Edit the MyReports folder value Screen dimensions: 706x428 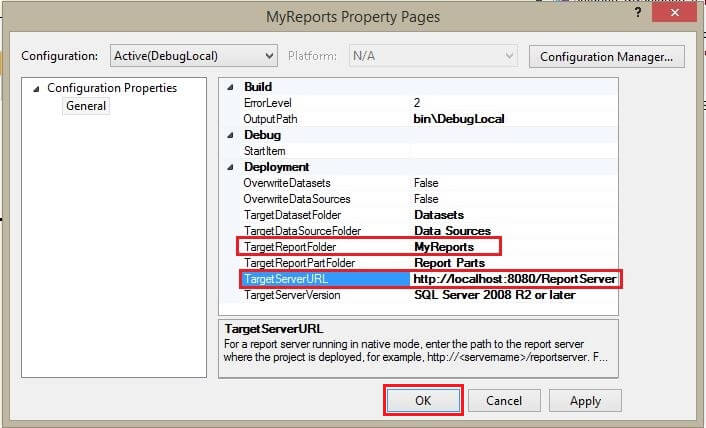(x=444, y=247)
